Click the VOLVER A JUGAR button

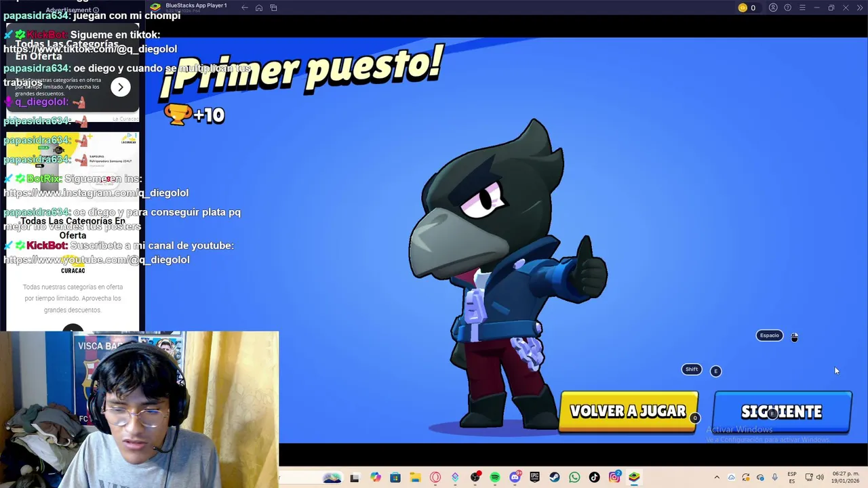pyautogui.click(x=628, y=411)
